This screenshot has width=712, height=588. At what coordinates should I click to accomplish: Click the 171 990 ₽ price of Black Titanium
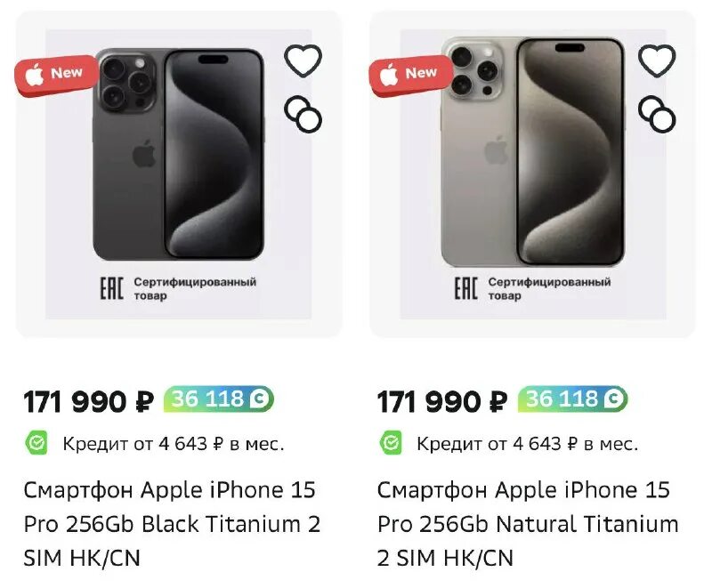(88, 401)
